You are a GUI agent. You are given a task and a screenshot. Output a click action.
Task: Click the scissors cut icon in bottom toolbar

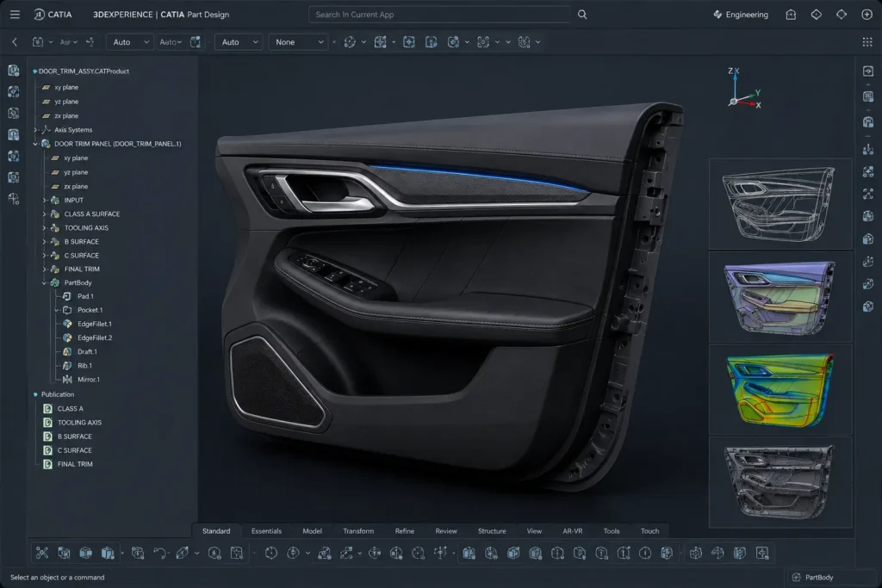(x=42, y=554)
